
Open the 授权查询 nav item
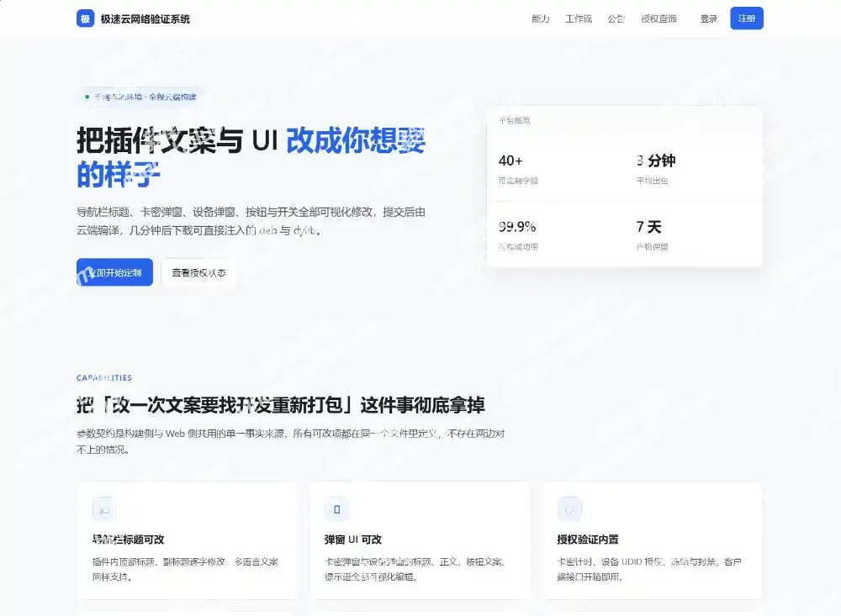(659, 18)
